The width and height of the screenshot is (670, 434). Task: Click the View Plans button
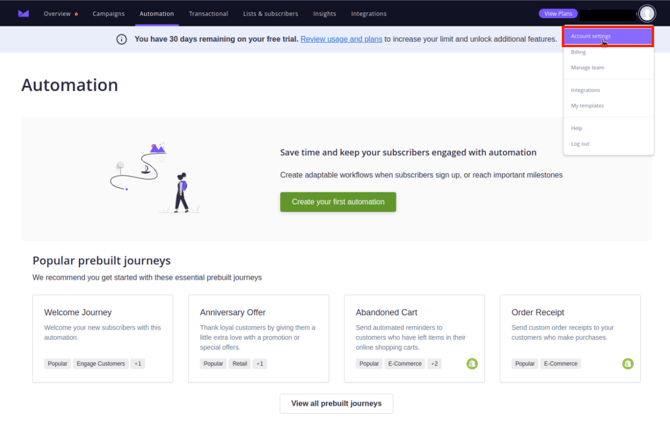[x=558, y=14]
